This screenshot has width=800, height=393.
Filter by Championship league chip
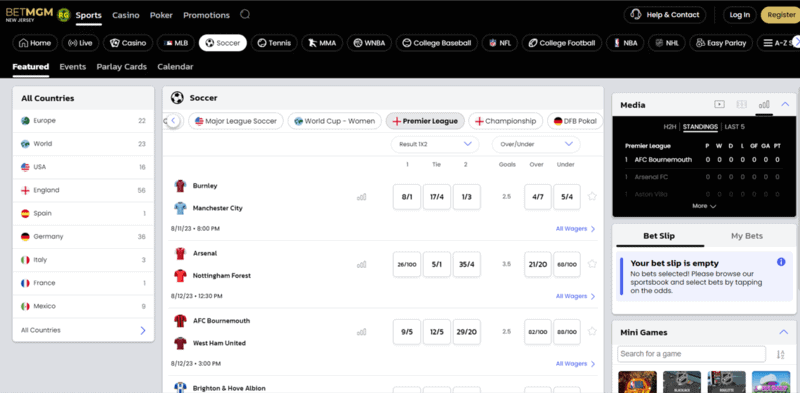pyautogui.click(x=506, y=121)
